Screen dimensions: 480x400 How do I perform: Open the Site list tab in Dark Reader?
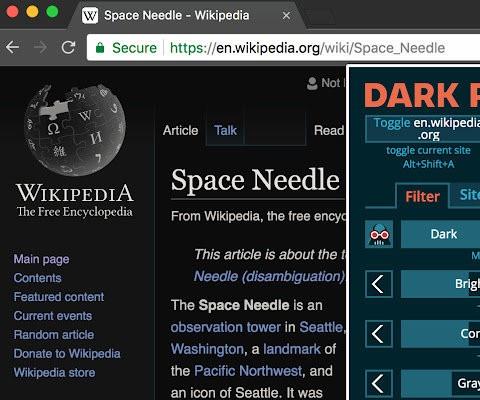click(465, 195)
